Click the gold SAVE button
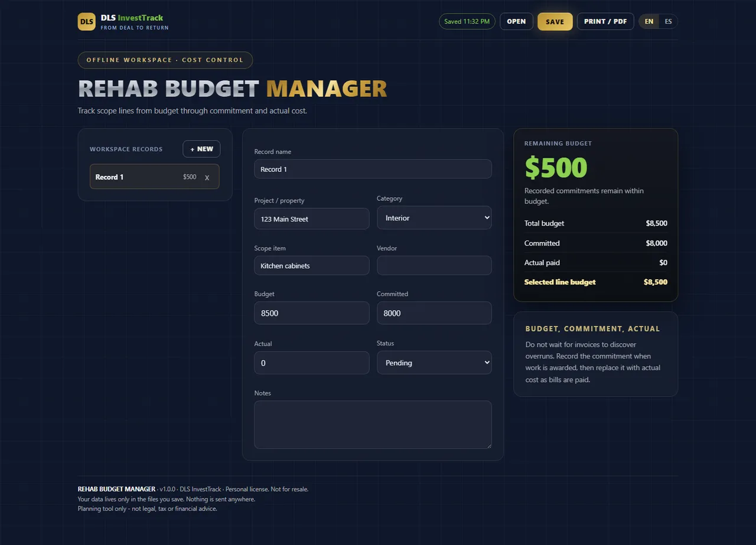 coord(555,22)
